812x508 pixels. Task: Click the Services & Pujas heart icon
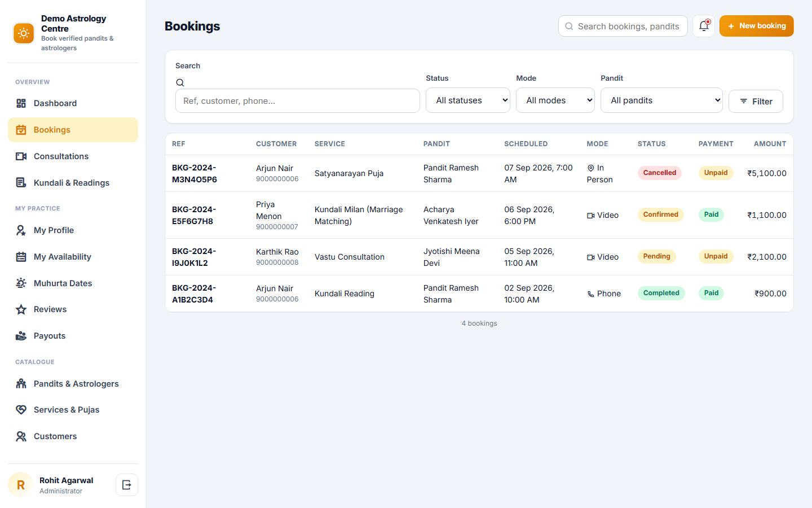[x=21, y=410]
